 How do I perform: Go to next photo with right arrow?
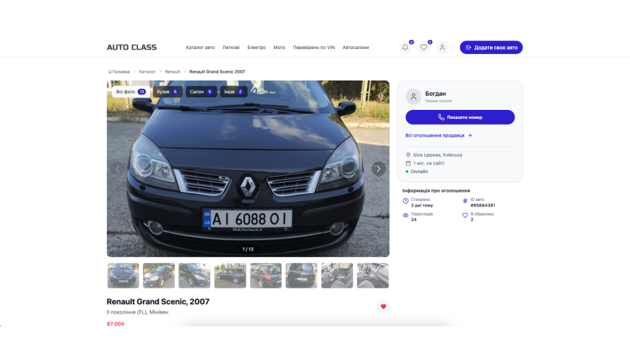click(379, 169)
